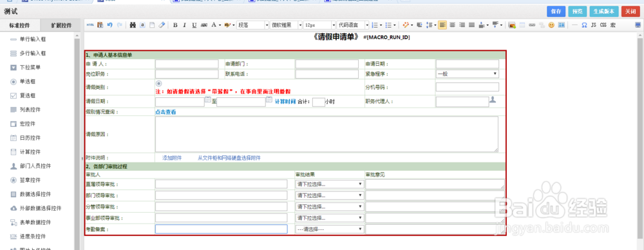Toggle strikethrough ABC formatting

(x=204, y=25)
